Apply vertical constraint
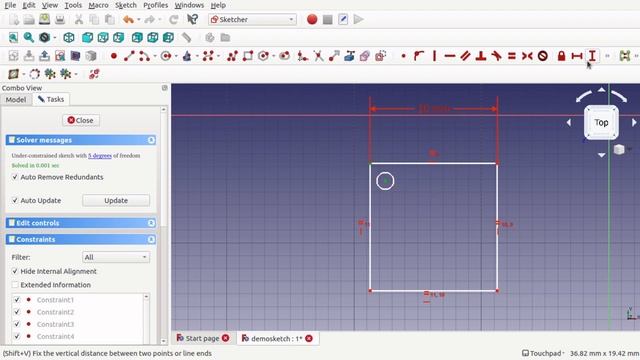The image size is (640, 360). (x=434, y=56)
